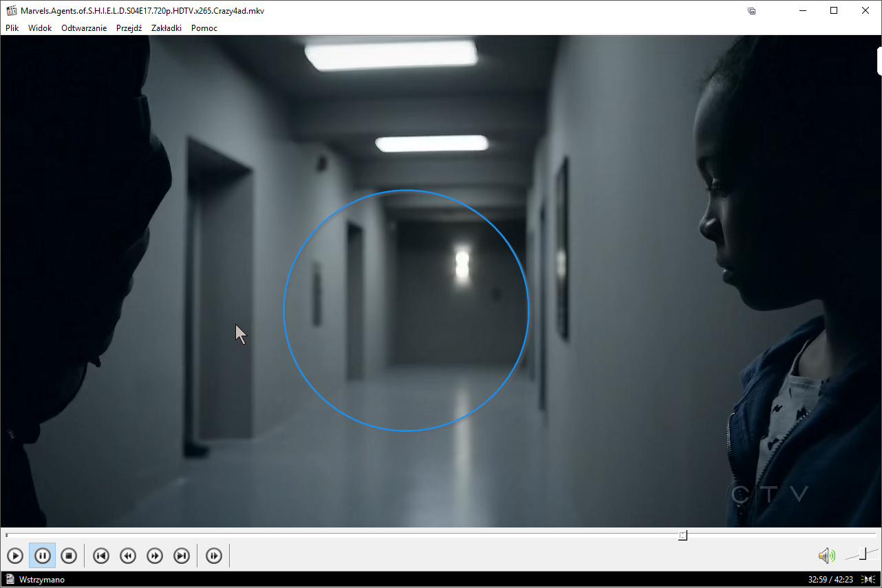Expand the Zakładki menu

tap(166, 28)
